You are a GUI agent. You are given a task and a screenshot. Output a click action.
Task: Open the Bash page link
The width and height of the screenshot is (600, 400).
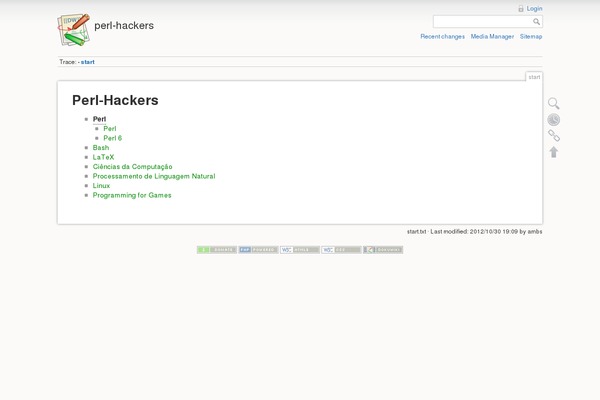click(101, 148)
